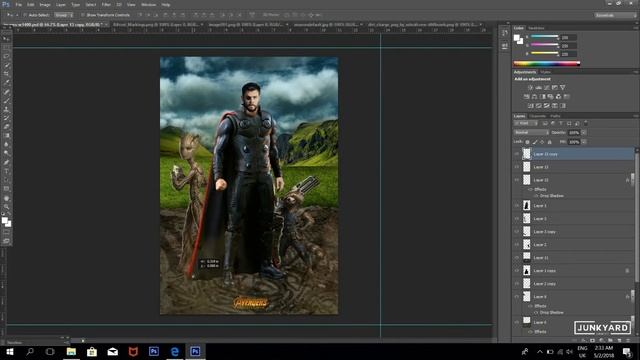Select the Spot Healing Brush tool
Image resolution: width=640 pixels, height=360 pixels.
(x=7, y=92)
